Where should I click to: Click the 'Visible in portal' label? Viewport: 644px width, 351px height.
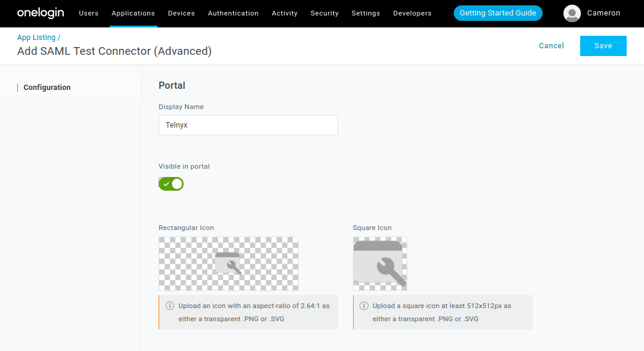tap(184, 166)
